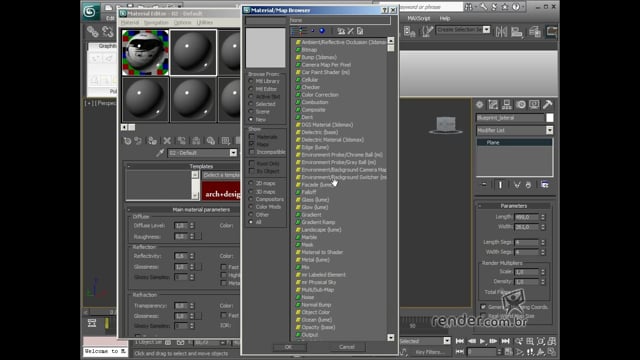This screenshot has height=360, width=640.
Task: Toggle Show End Result icon under modifier stack
Action: (500, 185)
